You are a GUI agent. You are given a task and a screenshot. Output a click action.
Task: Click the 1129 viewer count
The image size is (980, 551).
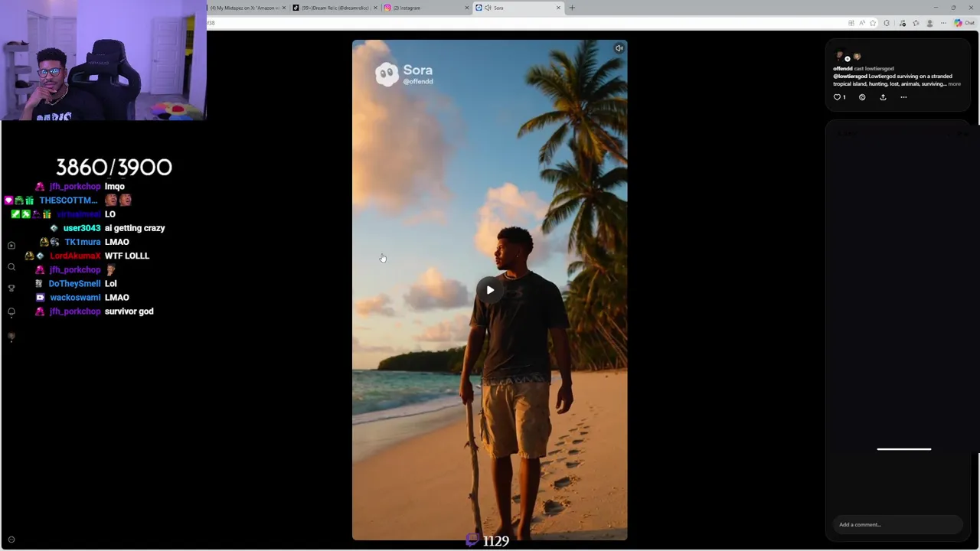[496, 542]
